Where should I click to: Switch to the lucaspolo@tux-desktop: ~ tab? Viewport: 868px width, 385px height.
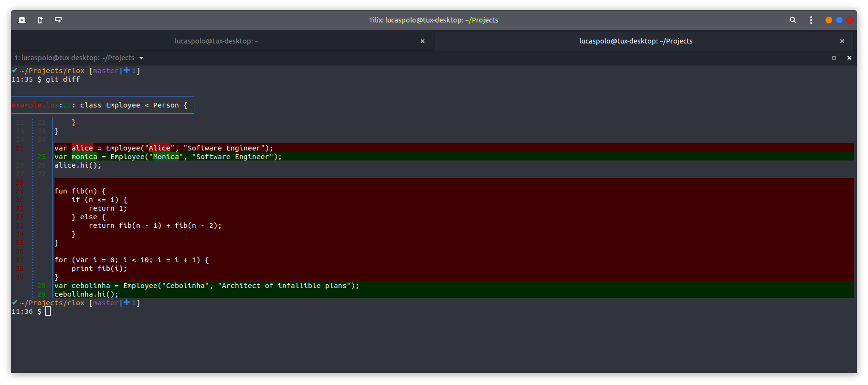coord(216,41)
